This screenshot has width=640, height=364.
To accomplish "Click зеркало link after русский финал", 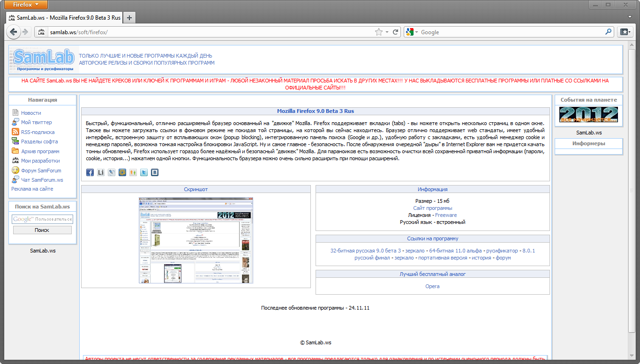I will (x=404, y=258).
